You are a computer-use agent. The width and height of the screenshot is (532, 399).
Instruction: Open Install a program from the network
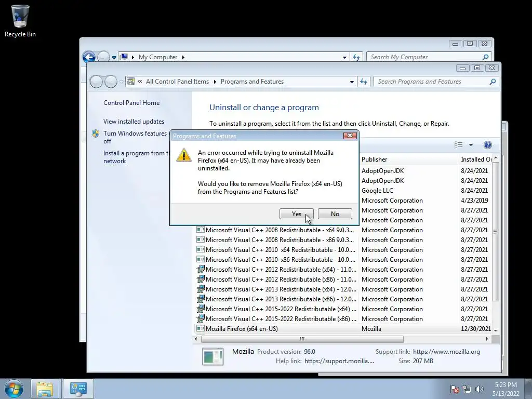(x=136, y=157)
